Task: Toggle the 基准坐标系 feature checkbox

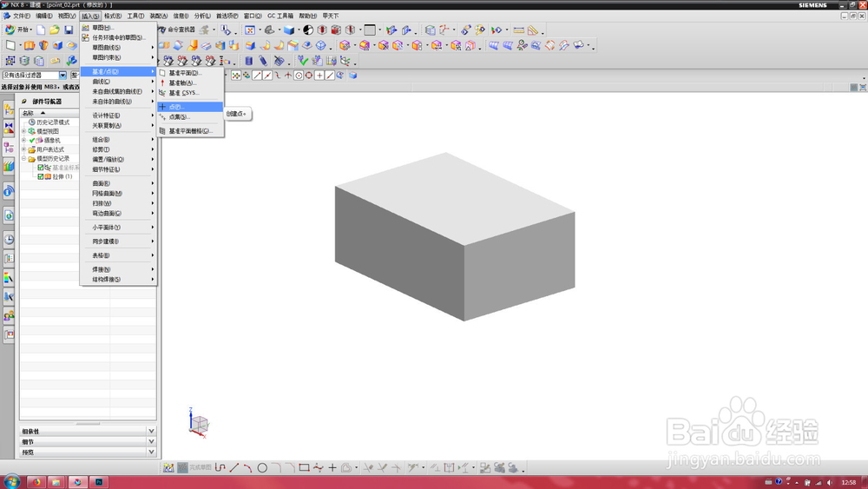Action: tap(41, 168)
